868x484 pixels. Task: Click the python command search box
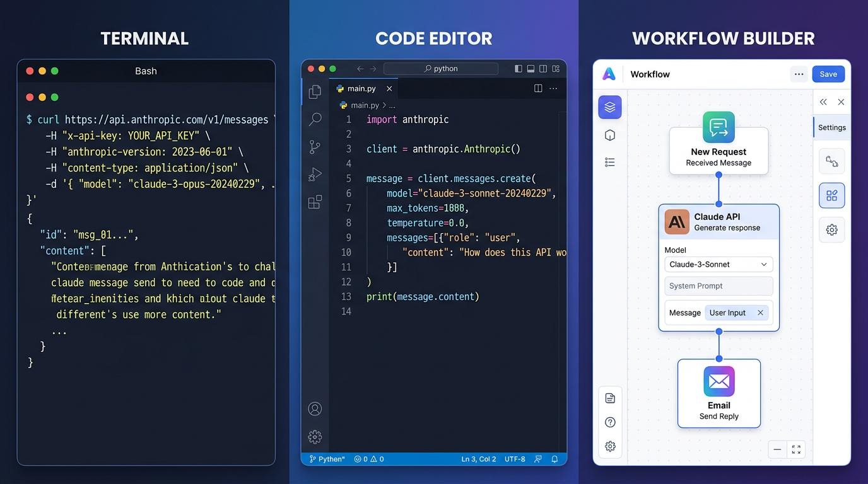440,69
